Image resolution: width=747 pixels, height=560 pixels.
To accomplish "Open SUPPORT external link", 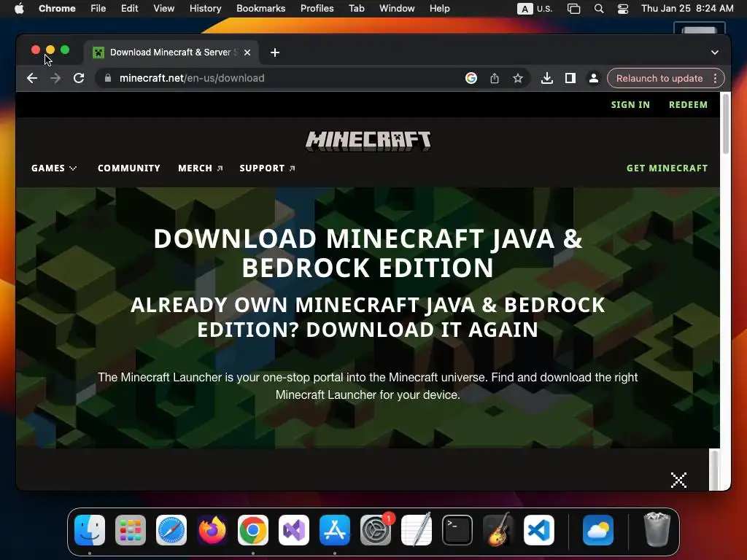I will point(267,168).
